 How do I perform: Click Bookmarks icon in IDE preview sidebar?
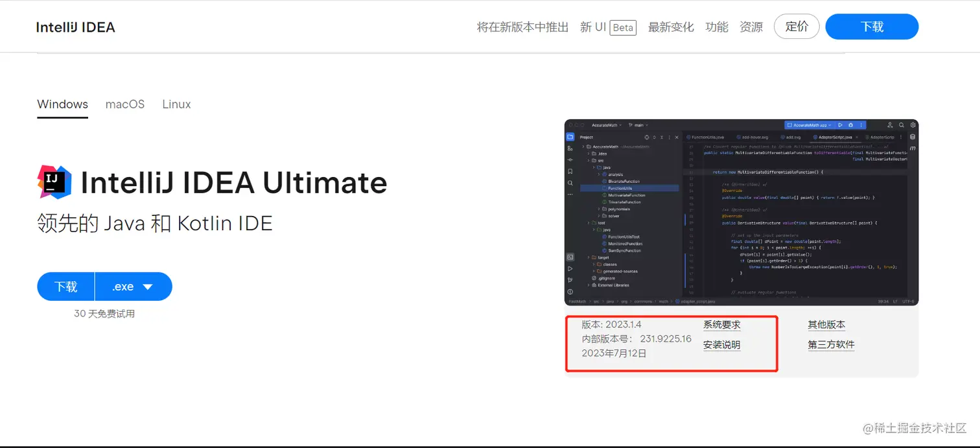tap(570, 171)
